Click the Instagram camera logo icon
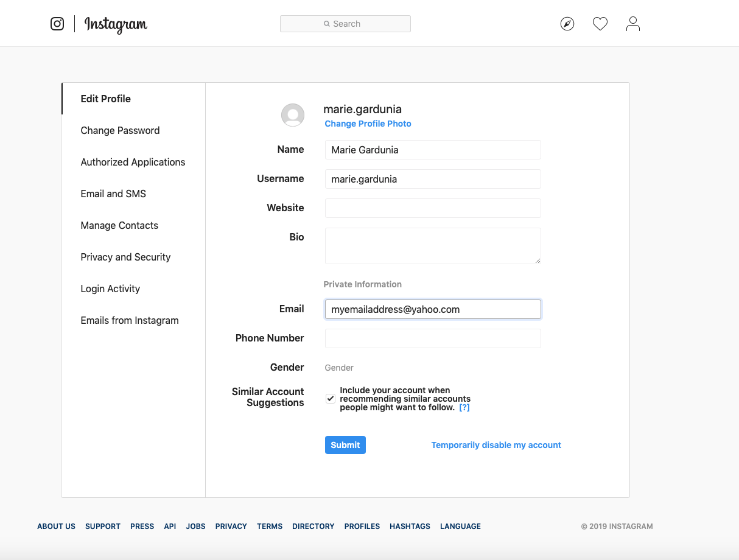The width and height of the screenshot is (739, 560). [57, 24]
